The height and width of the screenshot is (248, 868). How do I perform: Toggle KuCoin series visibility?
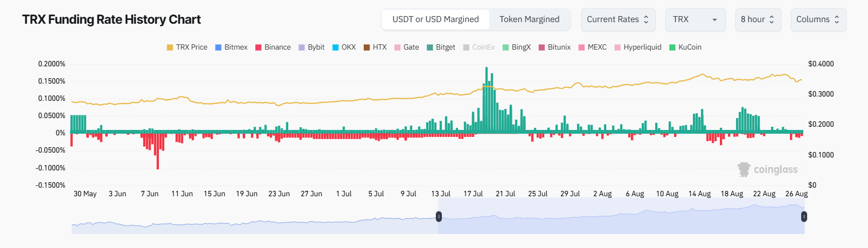(x=685, y=47)
